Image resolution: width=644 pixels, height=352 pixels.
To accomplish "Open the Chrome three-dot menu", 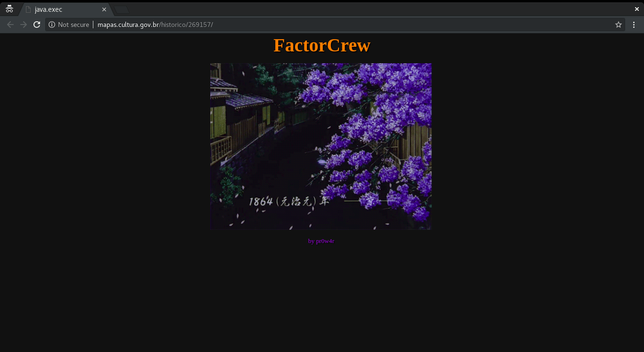I will point(634,25).
